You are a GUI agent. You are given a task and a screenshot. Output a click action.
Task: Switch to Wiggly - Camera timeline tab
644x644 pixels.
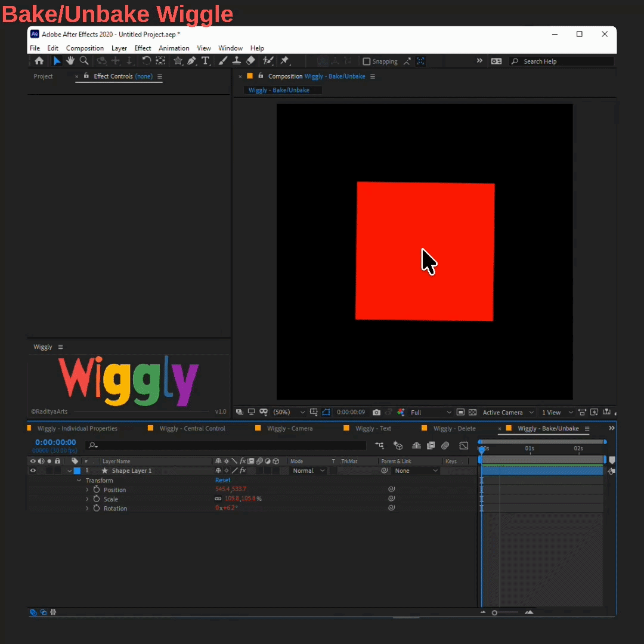point(290,428)
